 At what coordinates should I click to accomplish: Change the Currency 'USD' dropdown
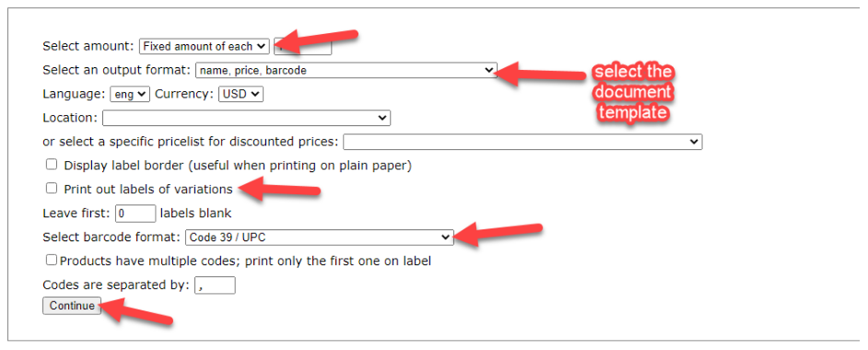240,94
